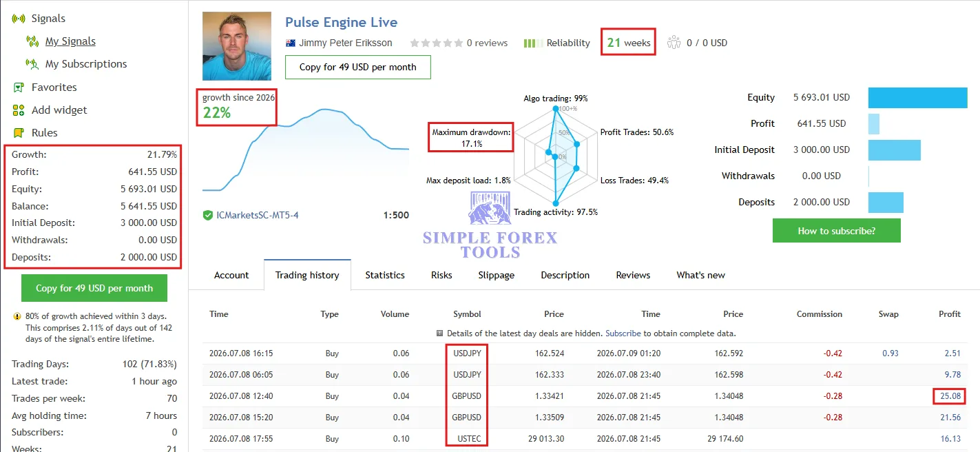
Task: Click the 0.93 swap value
Action: pos(890,353)
